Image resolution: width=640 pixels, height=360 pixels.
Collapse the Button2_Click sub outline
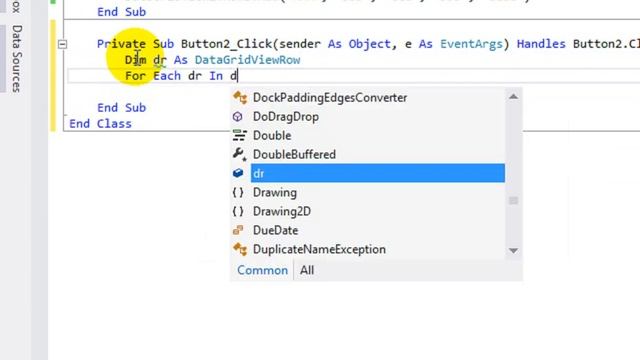point(62,44)
